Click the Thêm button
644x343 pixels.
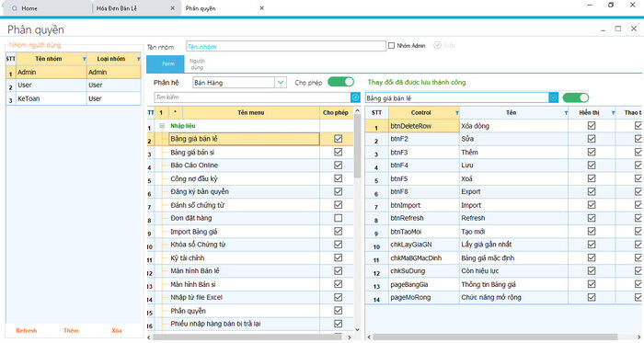click(x=71, y=330)
